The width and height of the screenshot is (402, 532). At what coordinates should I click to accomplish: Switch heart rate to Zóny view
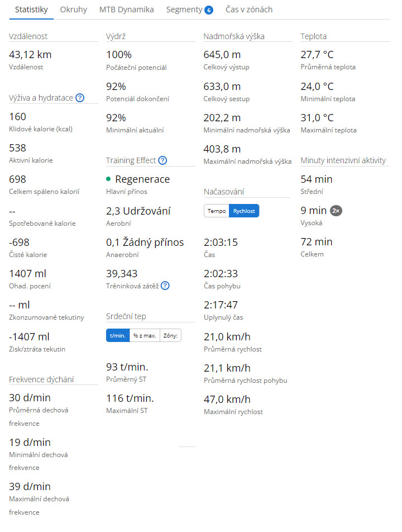(x=170, y=335)
